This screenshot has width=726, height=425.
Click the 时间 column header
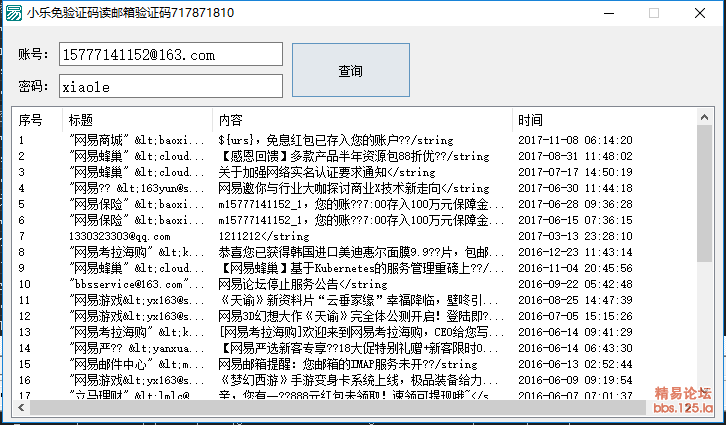point(598,119)
